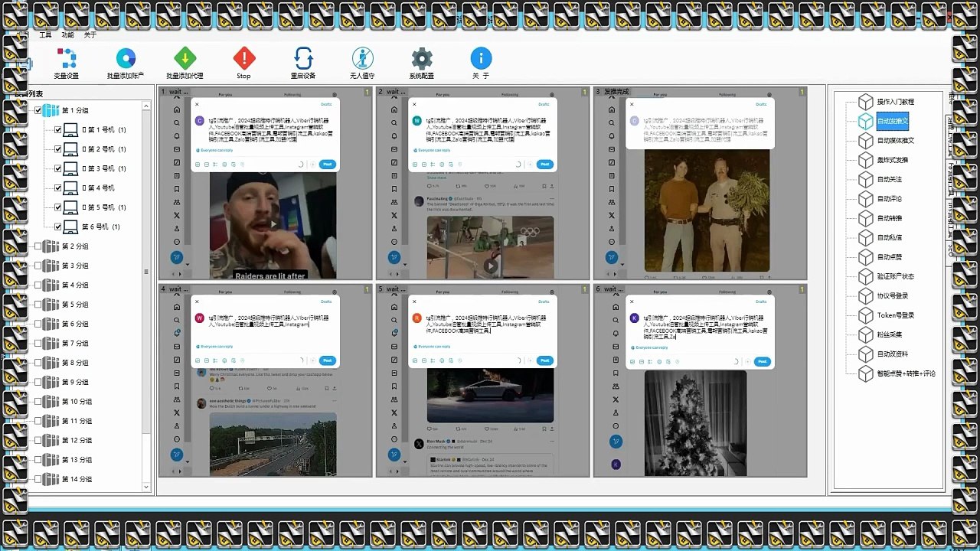The height and width of the screenshot is (551, 980).
Task: Uncheck 第 2 号机 checkbox
Action: pyautogui.click(x=58, y=149)
